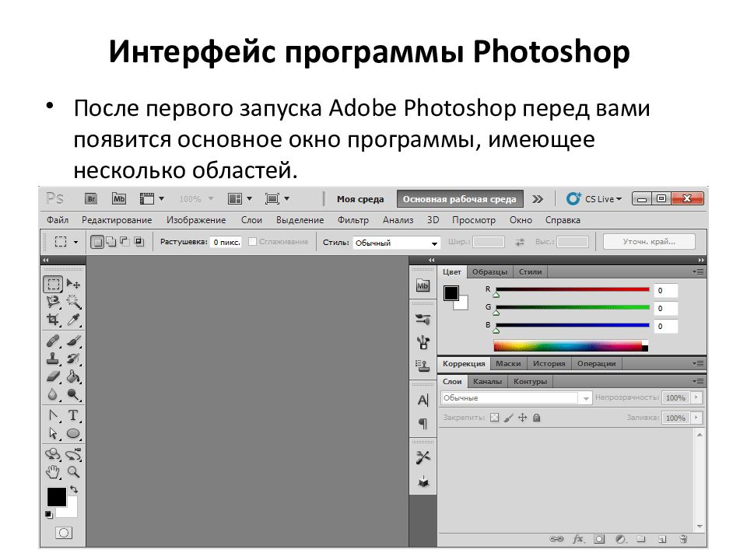
Task: Switch to Моя среда workspace
Action: click(x=360, y=199)
